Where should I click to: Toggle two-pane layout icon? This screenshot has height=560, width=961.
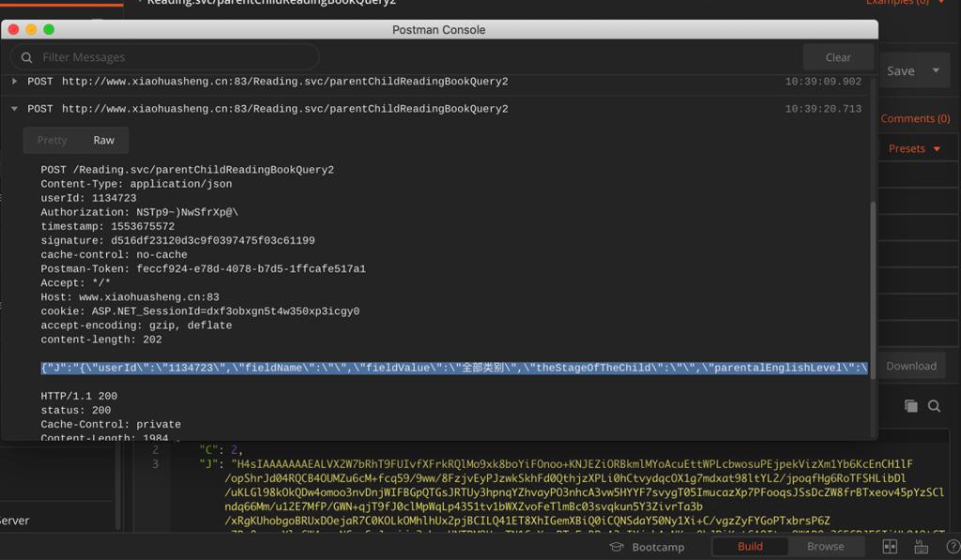tap(890, 547)
